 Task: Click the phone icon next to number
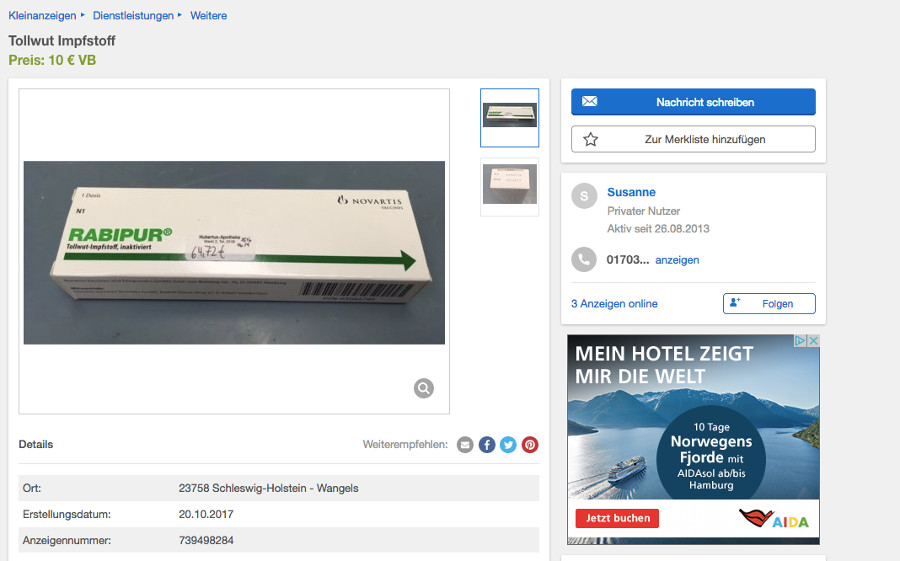pyautogui.click(x=583, y=260)
